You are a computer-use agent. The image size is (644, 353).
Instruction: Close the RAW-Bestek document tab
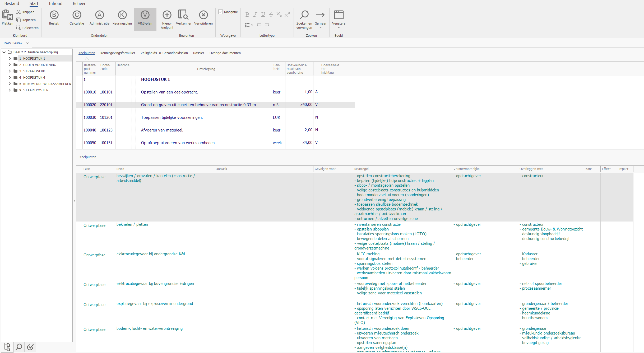coord(27,43)
